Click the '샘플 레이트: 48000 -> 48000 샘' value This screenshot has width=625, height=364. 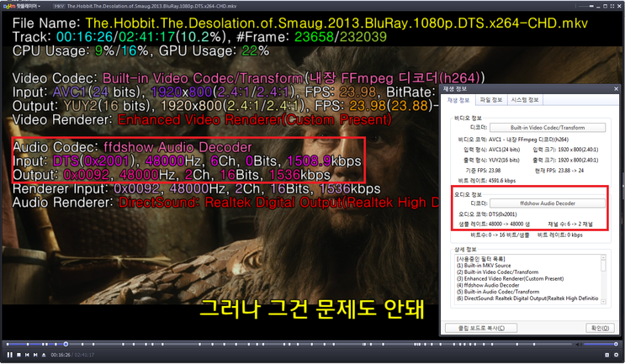(495, 224)
